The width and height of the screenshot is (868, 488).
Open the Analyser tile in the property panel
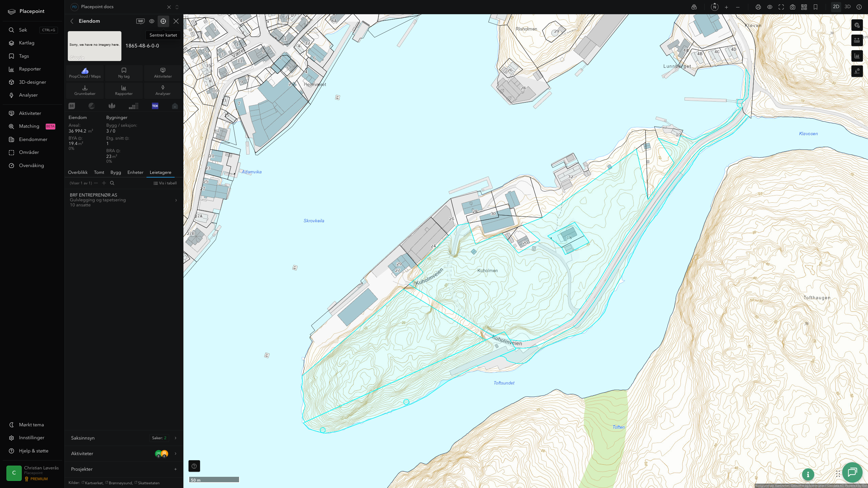(163, 90)
